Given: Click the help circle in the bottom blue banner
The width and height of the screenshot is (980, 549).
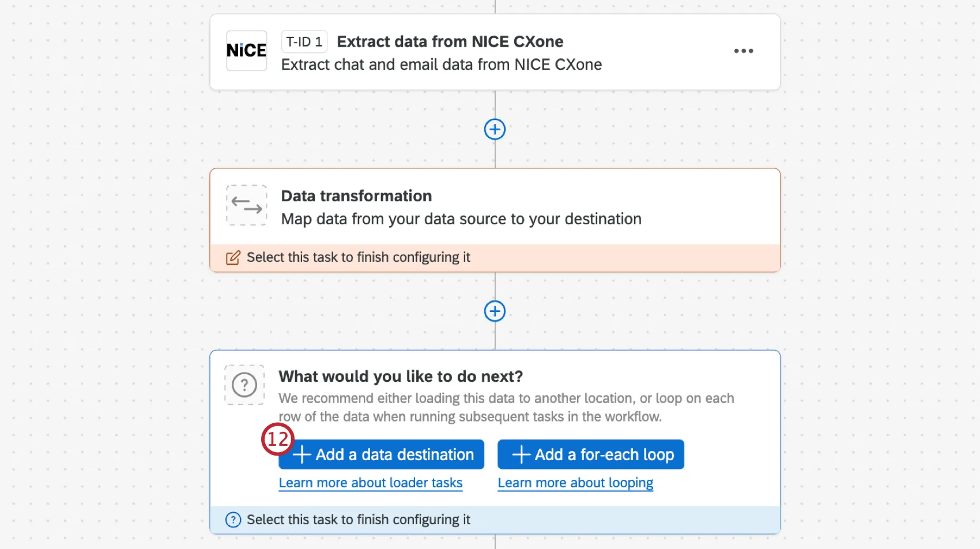Looking at the screenshot, I should click(232, 519).
